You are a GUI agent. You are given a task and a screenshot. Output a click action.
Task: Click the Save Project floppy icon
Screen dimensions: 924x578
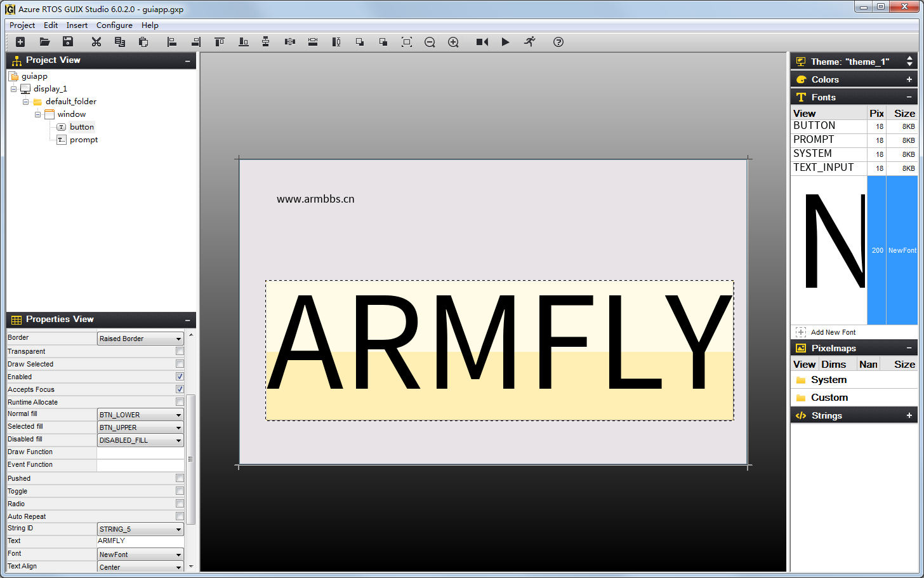68,42
